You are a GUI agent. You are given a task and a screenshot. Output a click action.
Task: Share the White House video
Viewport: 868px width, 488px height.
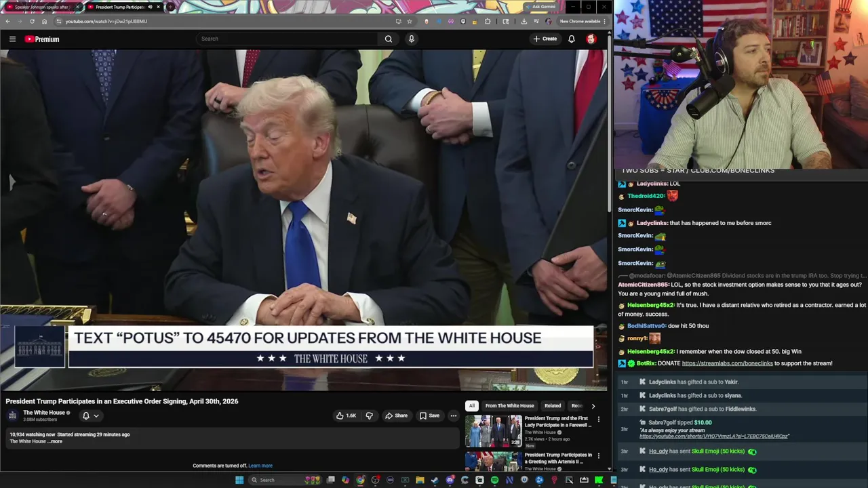[397, 415]
